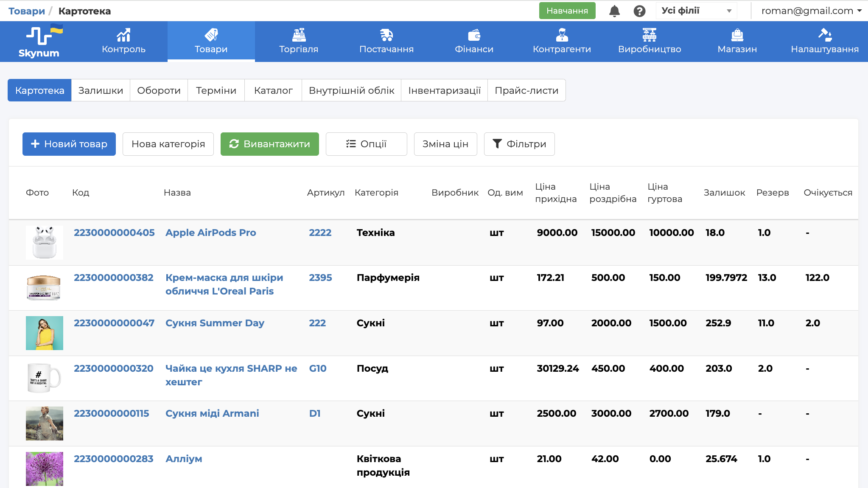Open the Товари section icon

click(211, 35)
